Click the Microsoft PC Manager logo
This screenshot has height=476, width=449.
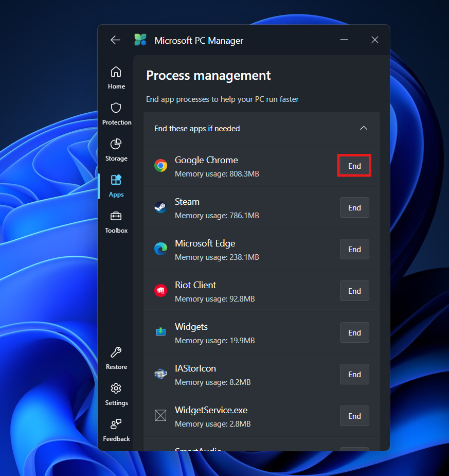coord(140,40)
